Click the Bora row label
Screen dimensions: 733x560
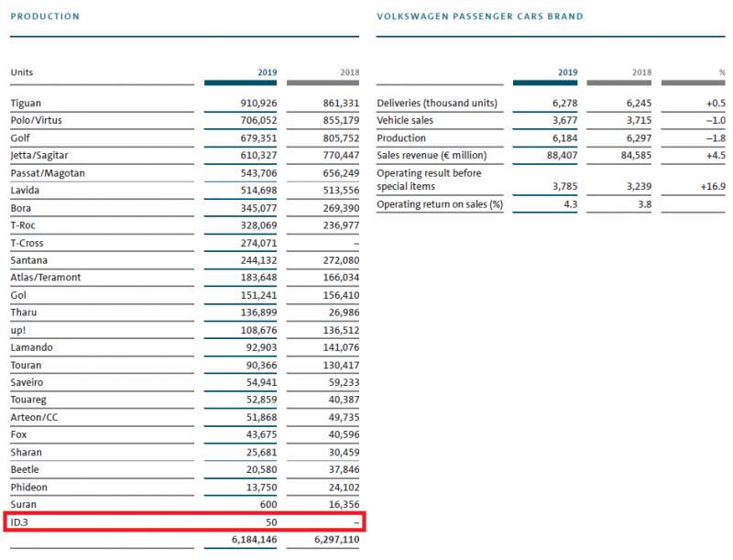(20, 208)
